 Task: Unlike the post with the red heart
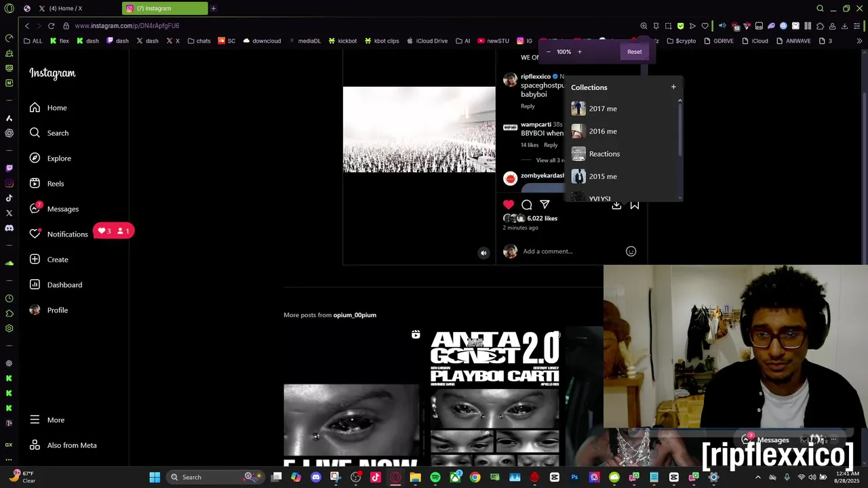coord(509,205)
